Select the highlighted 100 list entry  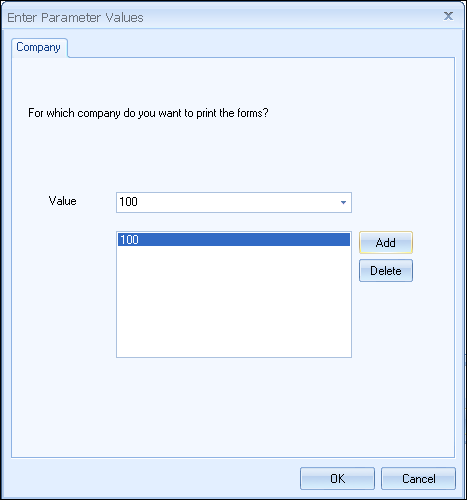[234, 240]
